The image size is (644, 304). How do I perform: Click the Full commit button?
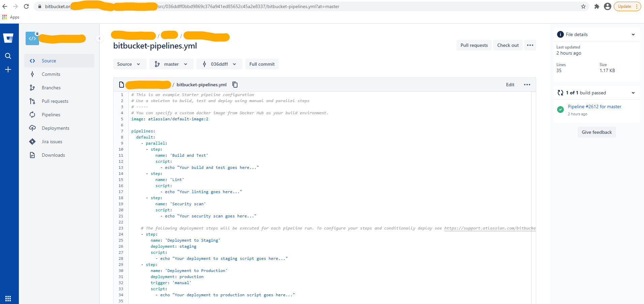[262, 64]
